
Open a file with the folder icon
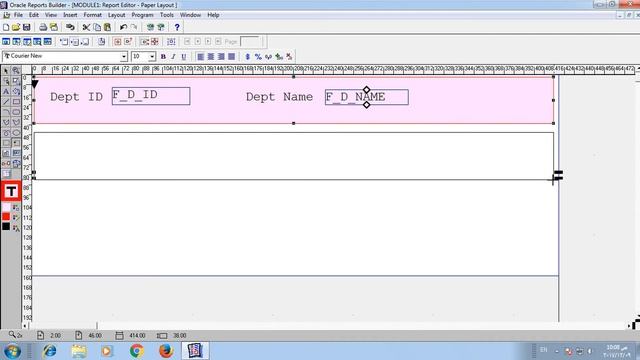pyautogui.click(x=16, y=27)
